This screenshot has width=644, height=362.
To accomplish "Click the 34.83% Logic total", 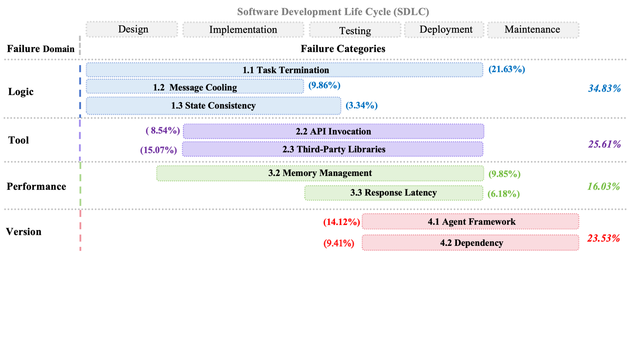I will 604,88.
